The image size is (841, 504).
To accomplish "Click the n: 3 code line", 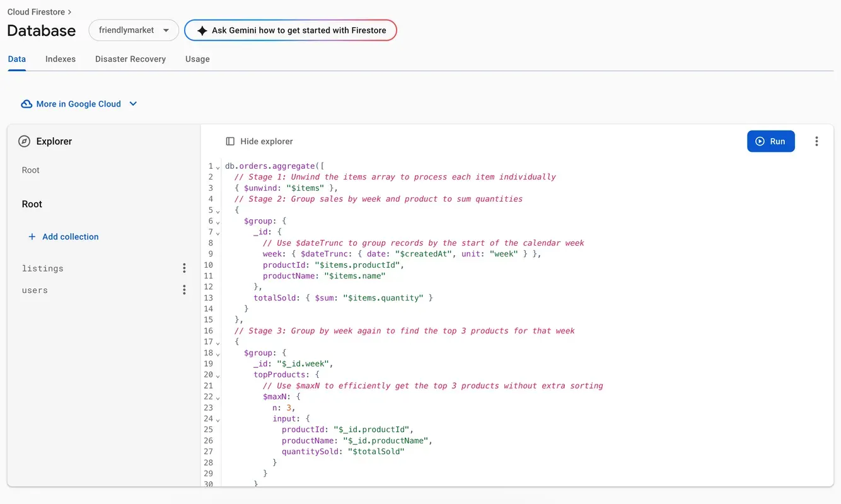I will 284,408.
